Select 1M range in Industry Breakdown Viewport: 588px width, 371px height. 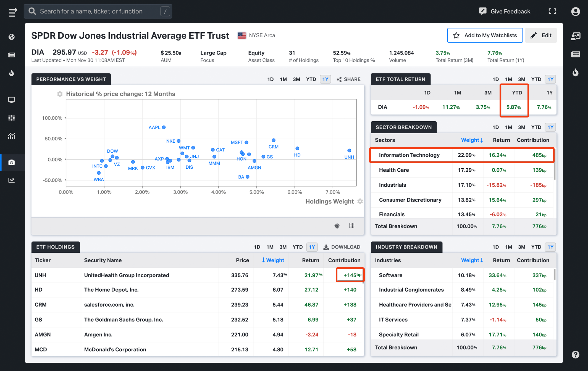tap(508, 247)
